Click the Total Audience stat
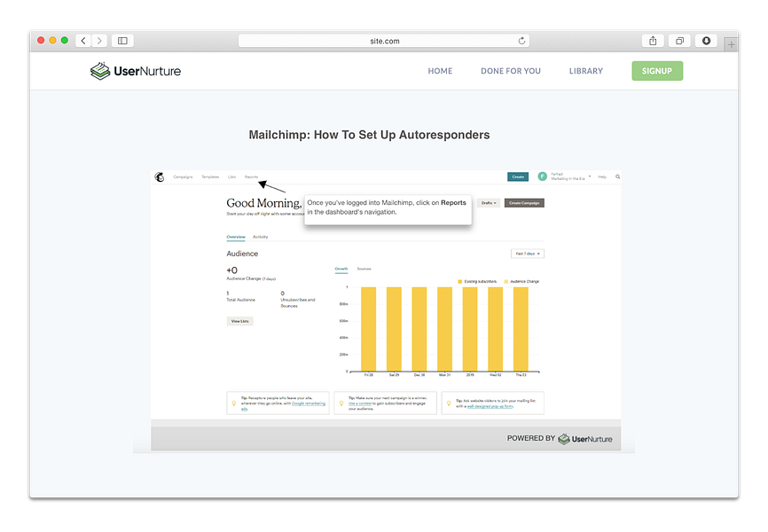 (240, 297)
